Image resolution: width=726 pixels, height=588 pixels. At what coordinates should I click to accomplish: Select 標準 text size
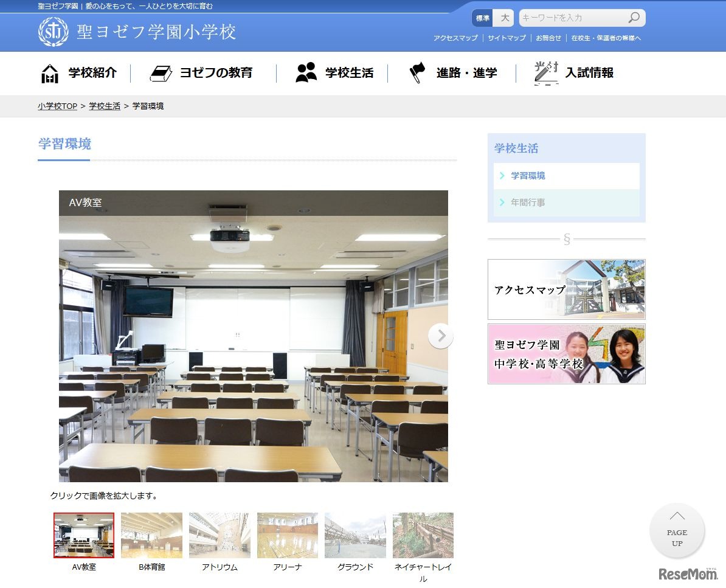482,18
